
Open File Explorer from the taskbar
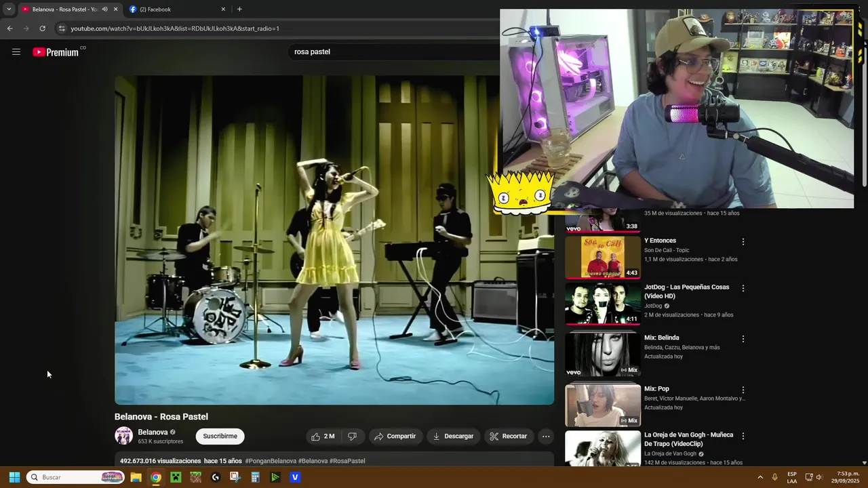[136, 477]
